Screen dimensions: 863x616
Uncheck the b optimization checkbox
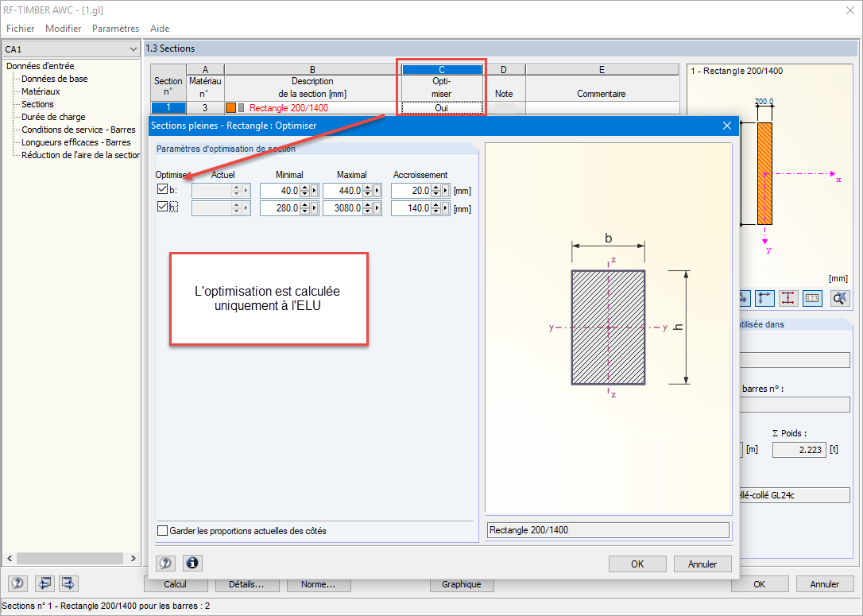tap(162, 190)
